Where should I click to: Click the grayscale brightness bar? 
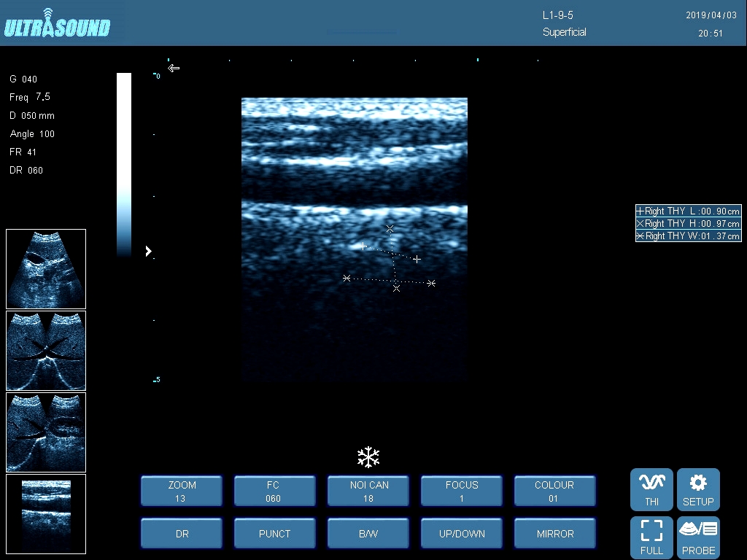pos(124,164)
